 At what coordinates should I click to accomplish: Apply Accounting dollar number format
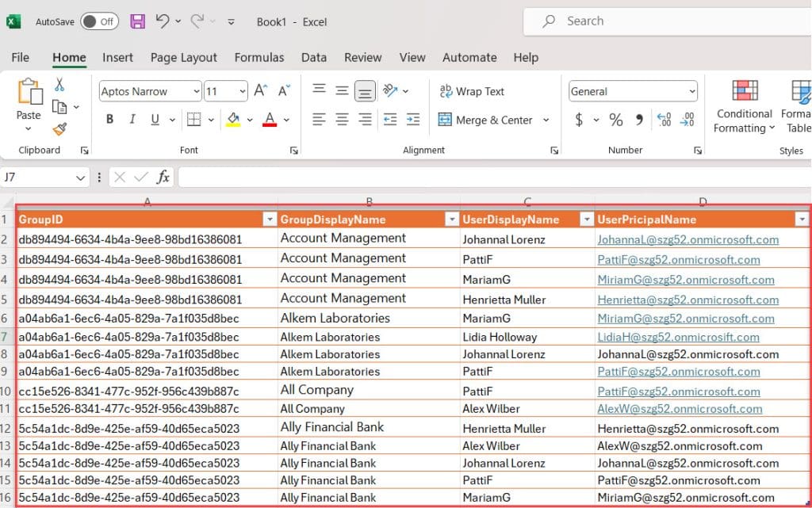[x=579, y=120]
